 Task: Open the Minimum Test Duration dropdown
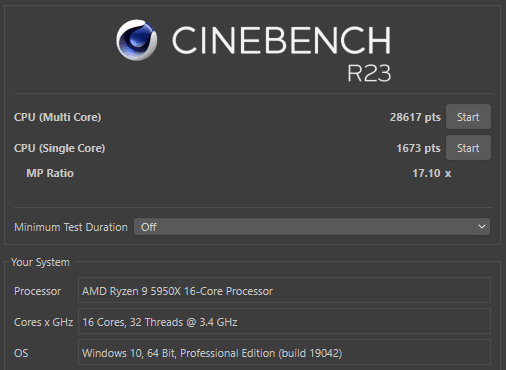point(312,227)
